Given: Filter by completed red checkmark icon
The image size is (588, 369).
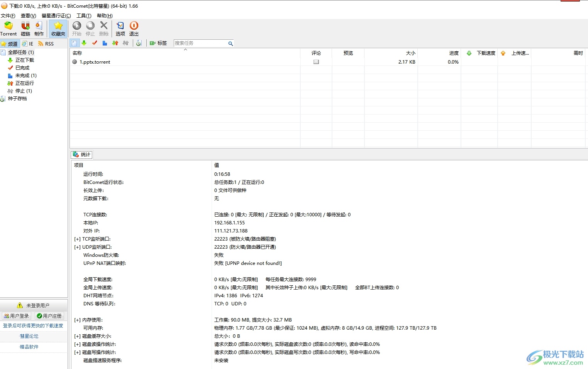Looking at the screenshot, I should [95, 43].
